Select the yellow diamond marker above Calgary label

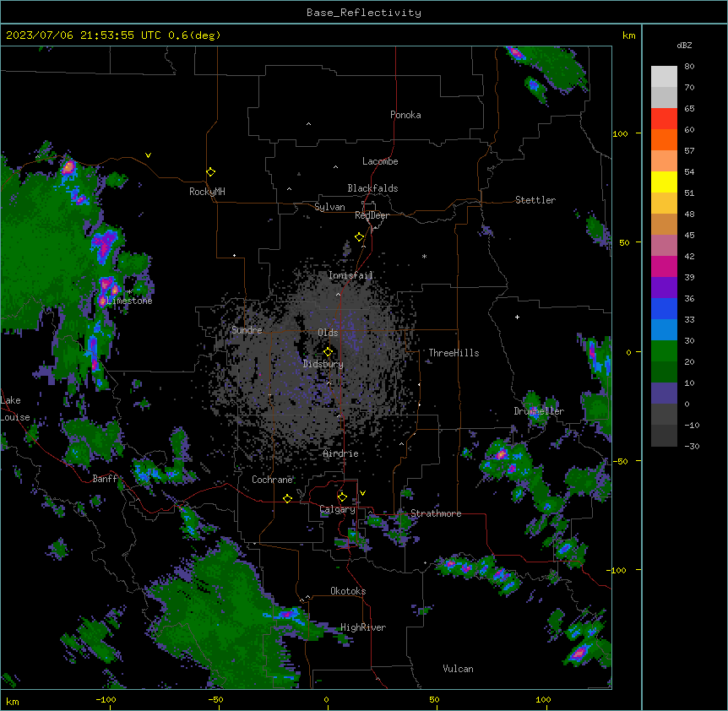point(342,497)
